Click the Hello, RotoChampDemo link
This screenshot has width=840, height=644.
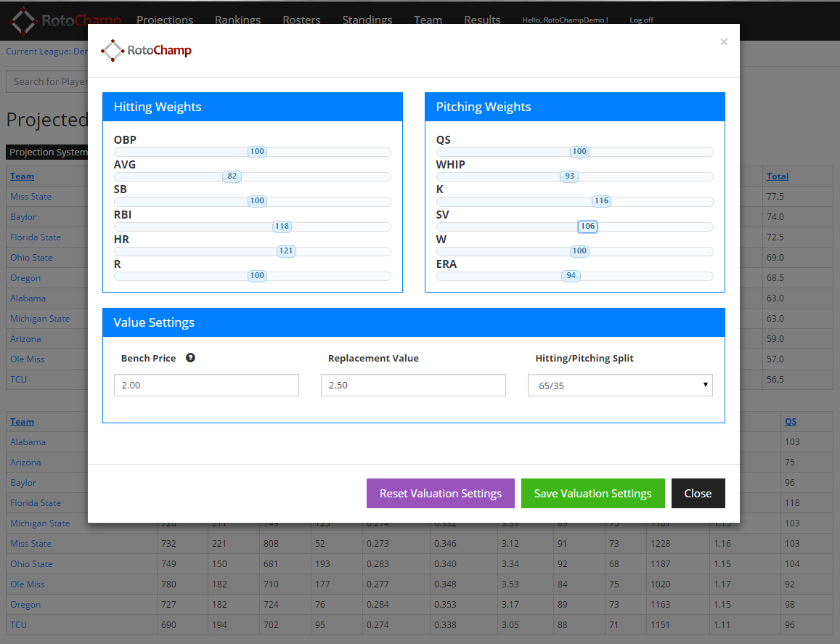(x=565, y=20)
